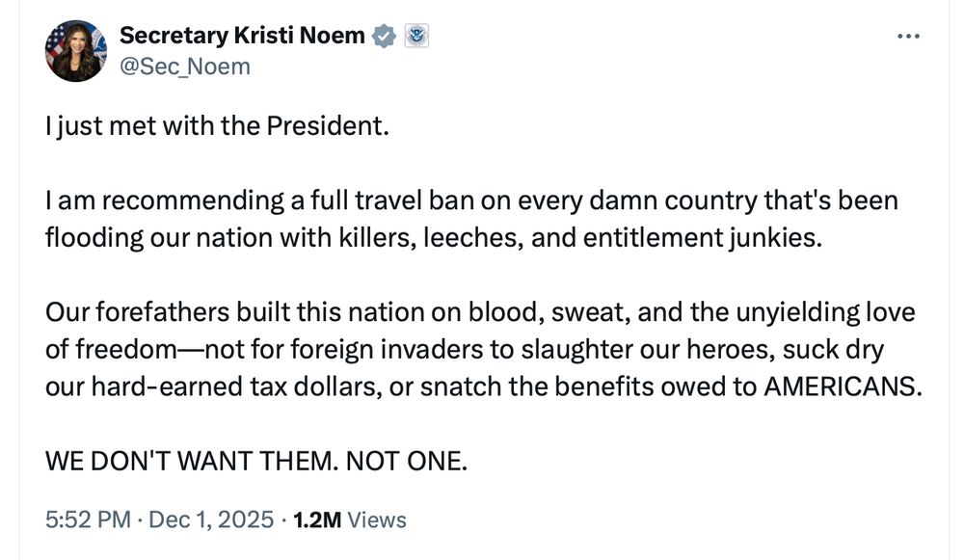Click the line starting "flooding our nation"
Viewport: 964px width, 560px height.
[435, 237]
